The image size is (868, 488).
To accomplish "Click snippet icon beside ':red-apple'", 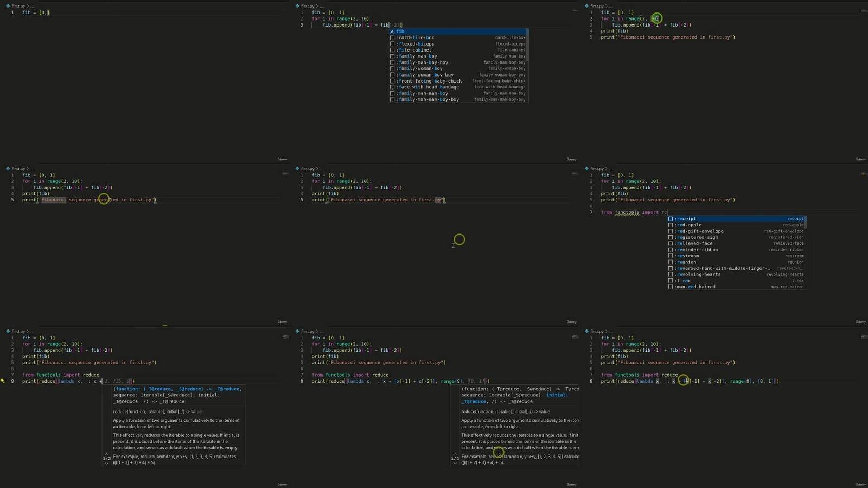I will (671, 225).
